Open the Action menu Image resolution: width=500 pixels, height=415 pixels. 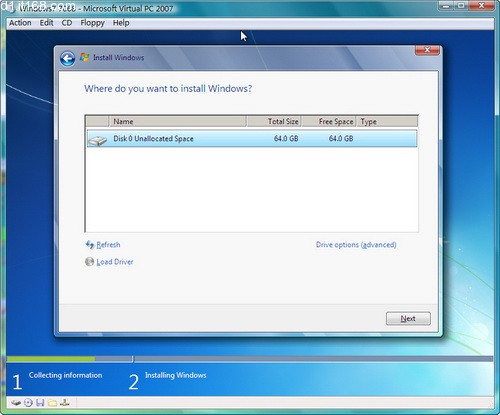pyautogui.click(x=20, y=23)
